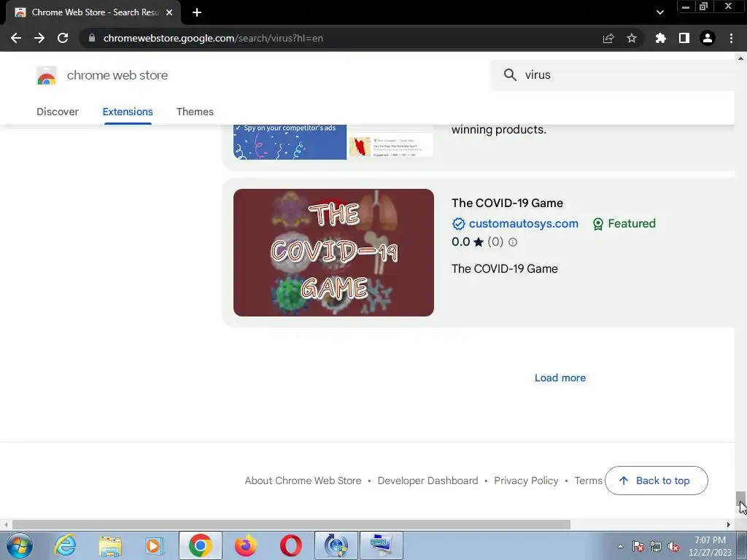
Task: Go back to the previous page
Action: 16,38
